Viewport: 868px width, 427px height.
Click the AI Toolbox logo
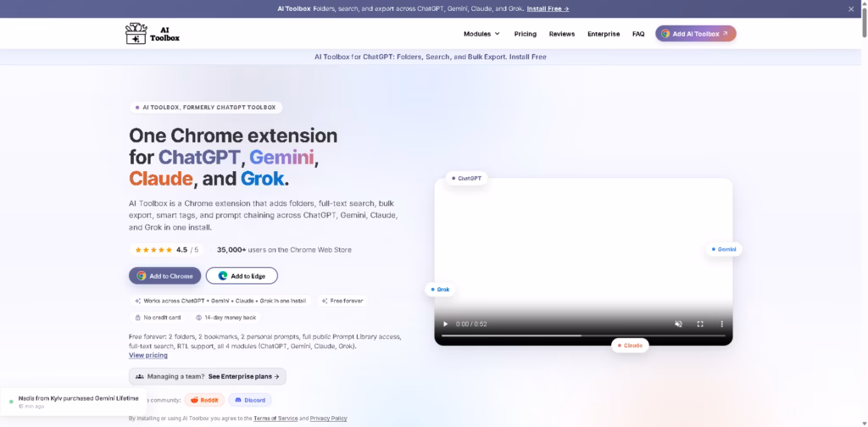pos(153,34)
